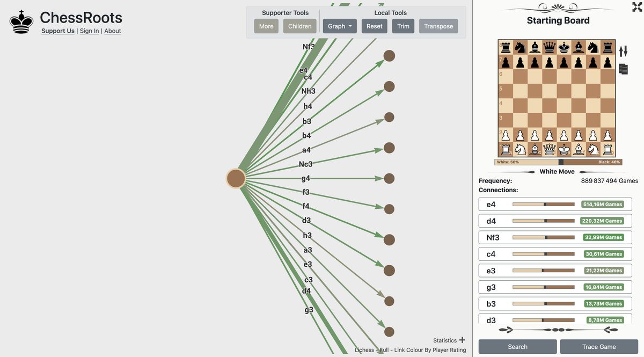Collapse the White Move header arrows
This screenshot has width=644, height=357.
tap(557, 171)
